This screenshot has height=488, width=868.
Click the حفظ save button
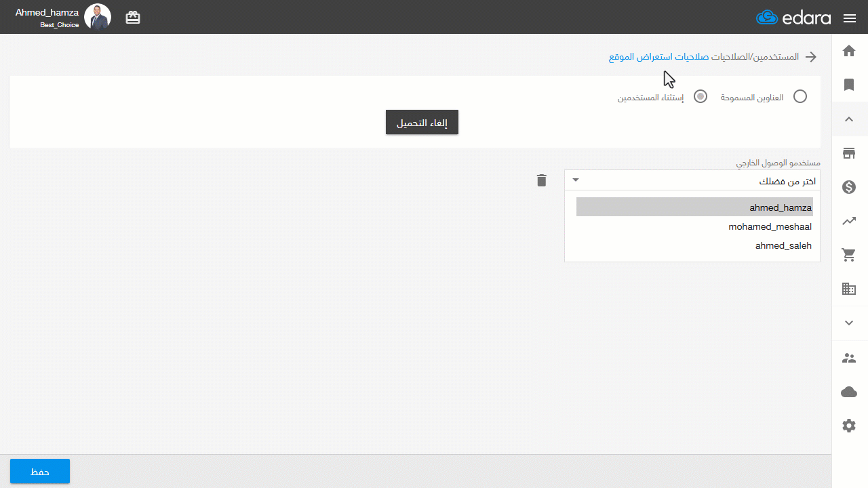coord(40,471)
